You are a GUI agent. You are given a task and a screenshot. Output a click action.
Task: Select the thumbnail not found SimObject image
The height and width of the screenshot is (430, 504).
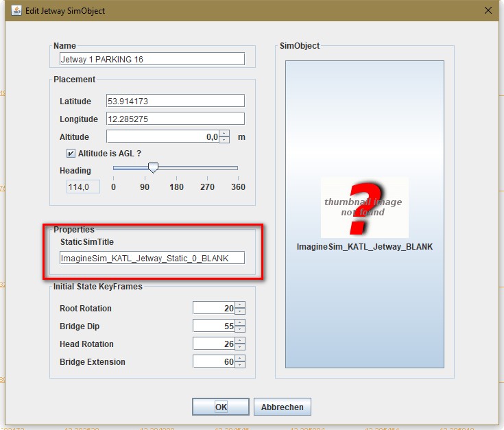pos(364,207)
